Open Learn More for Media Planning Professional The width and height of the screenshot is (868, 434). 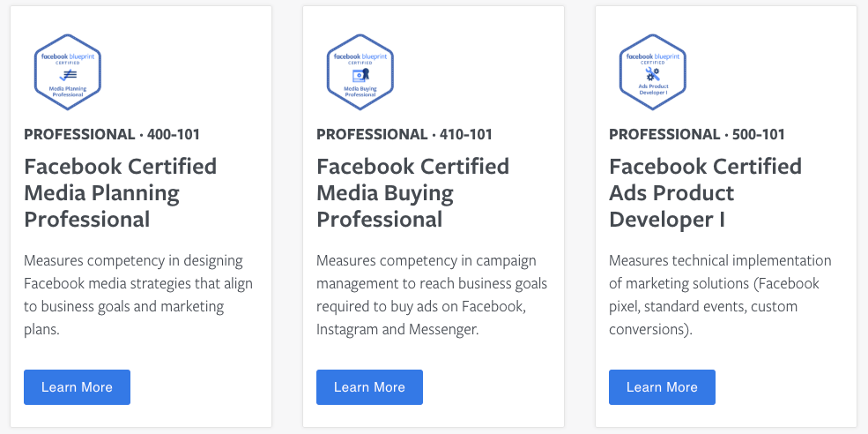tap(77, 387)
